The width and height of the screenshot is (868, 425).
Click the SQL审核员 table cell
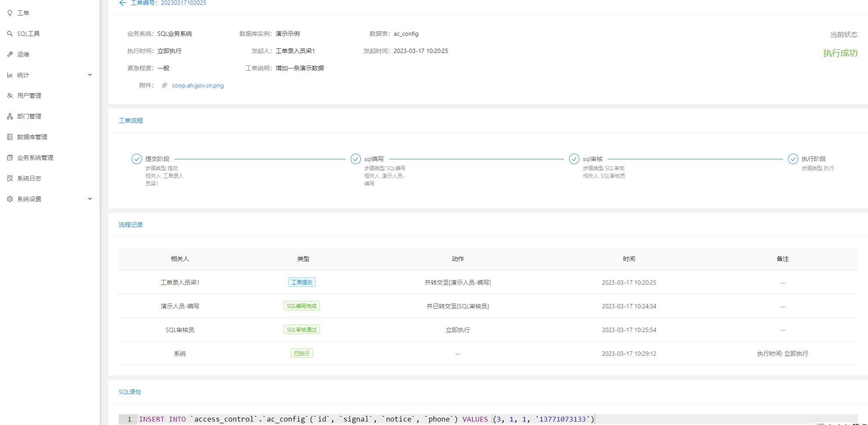[180, 330]
